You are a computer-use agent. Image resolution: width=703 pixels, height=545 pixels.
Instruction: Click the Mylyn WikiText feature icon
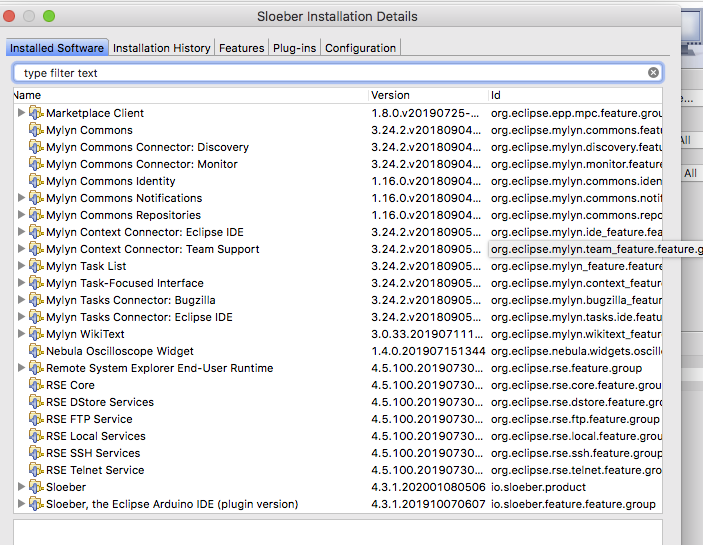point(36,334)
